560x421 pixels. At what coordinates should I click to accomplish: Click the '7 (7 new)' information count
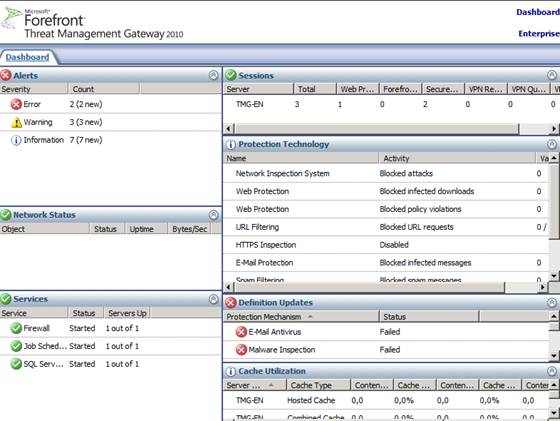coord(86,140)
